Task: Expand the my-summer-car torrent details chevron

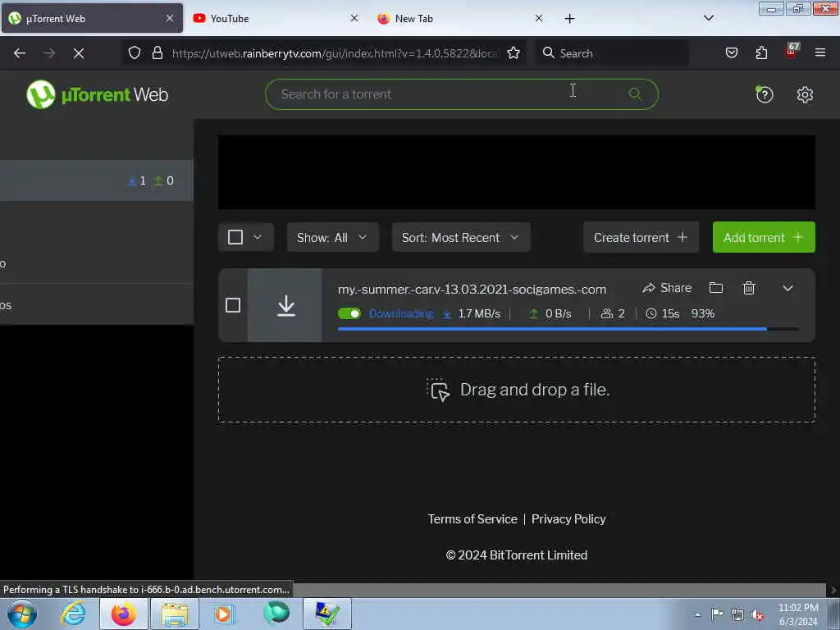Action: (787, 288)
